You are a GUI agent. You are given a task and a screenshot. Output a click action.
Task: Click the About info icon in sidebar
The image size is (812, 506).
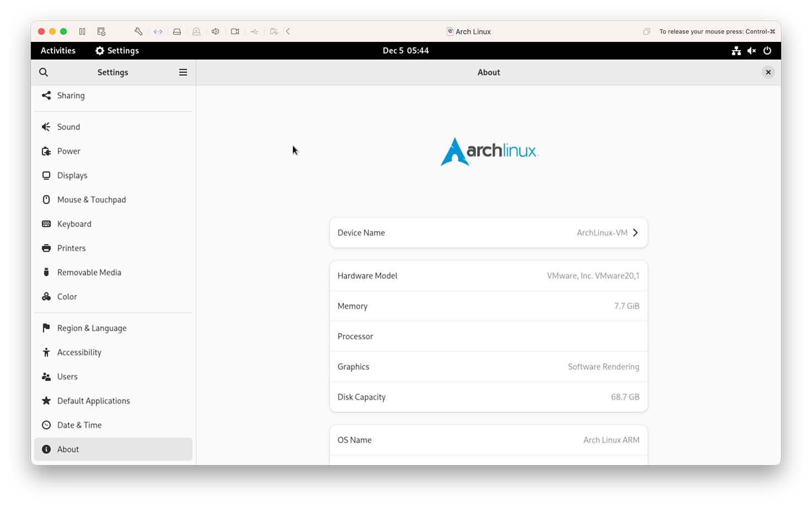pos(46,449)
